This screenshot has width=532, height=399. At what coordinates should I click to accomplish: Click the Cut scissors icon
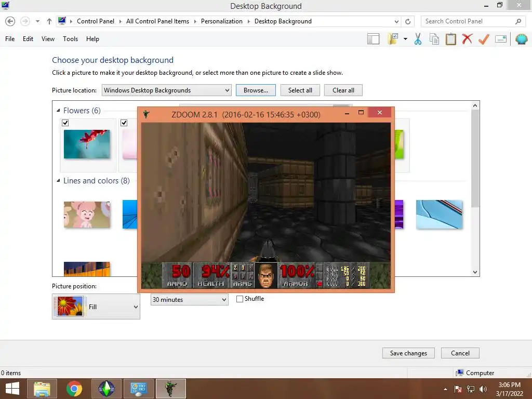click(418, 39)
